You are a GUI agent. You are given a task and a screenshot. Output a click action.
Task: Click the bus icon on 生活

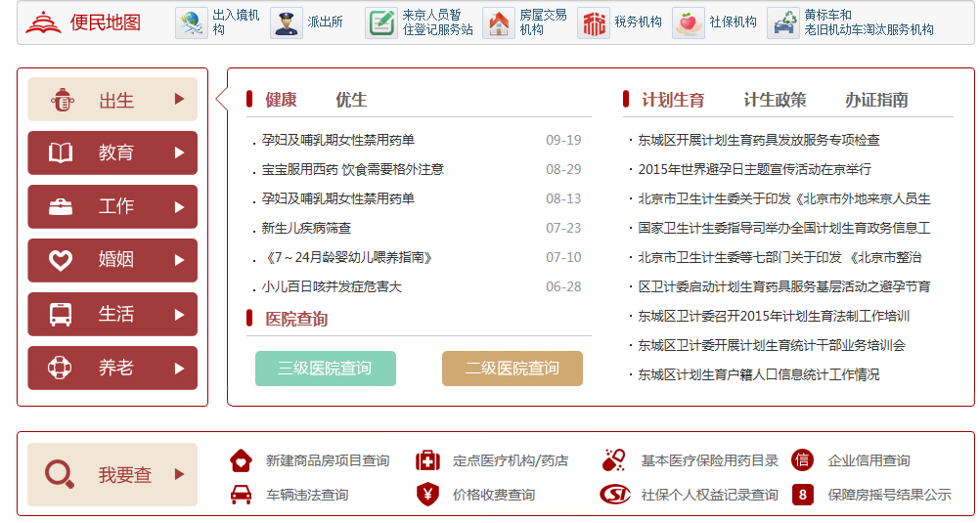point(61,315)
